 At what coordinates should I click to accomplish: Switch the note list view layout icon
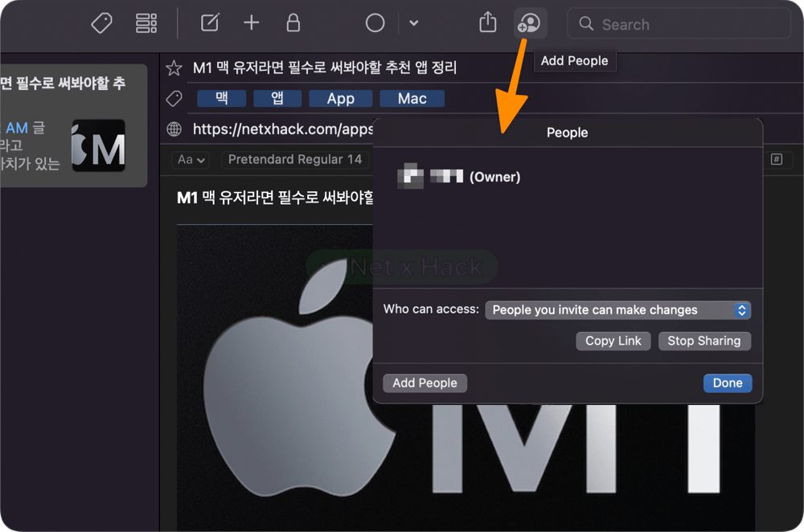(x=146, y=23)
